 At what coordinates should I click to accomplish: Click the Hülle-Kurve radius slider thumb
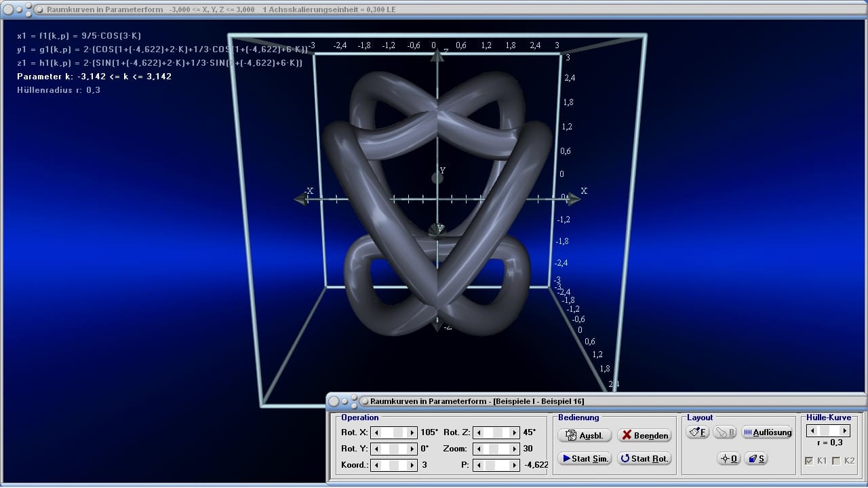click(x=825, y=430)
